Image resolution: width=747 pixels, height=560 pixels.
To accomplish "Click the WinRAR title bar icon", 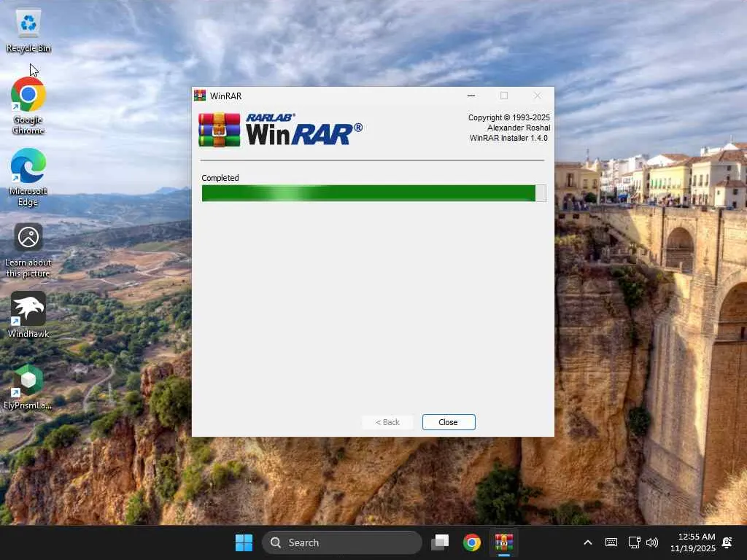I will pyautogui.click(x=200, y=96).
